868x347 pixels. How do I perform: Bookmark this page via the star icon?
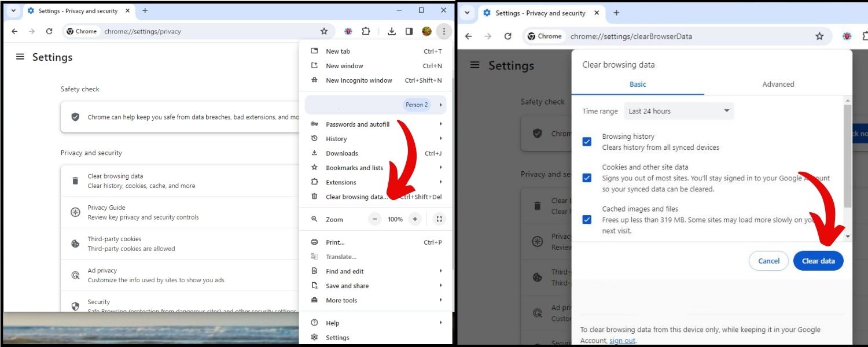point(324,31)
